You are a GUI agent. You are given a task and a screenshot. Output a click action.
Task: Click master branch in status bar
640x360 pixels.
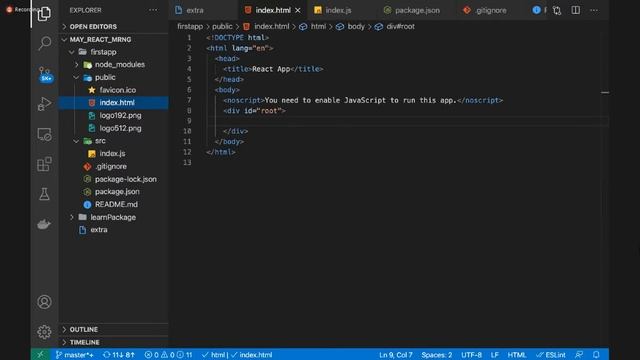click(x=75, y=355)
